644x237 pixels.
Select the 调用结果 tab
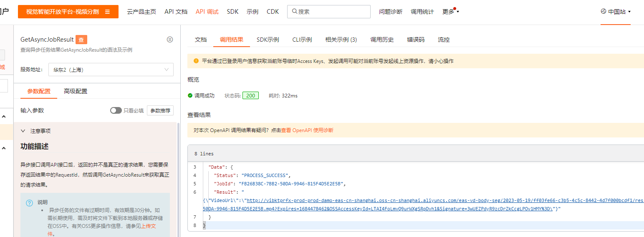pos(232,40)
